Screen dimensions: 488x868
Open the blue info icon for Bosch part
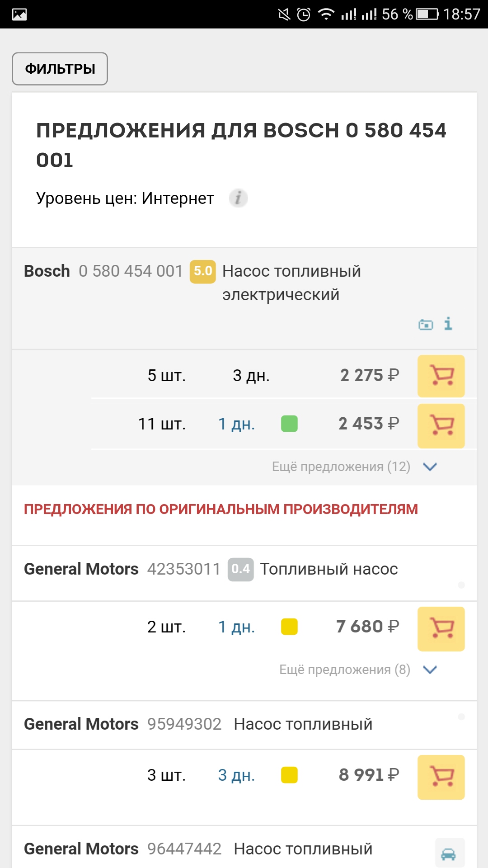tap(448, 324)
